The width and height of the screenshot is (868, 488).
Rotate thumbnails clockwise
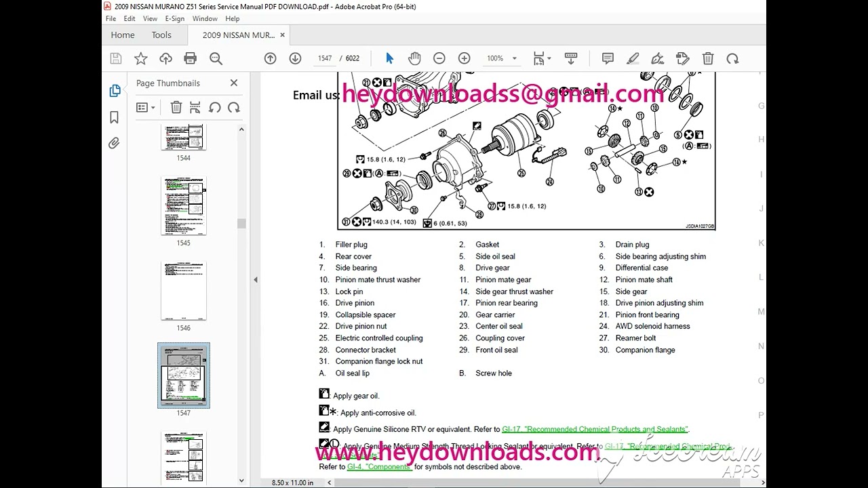[234, 107]
